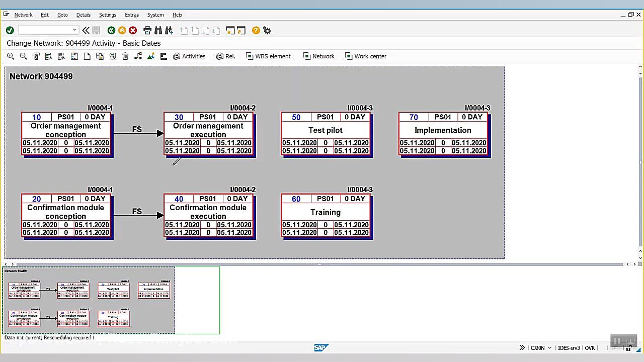Viewport: 644px width, 362px height.
Task: Open the Details menu
Action: pyautogui.click(x=84, y=15)
